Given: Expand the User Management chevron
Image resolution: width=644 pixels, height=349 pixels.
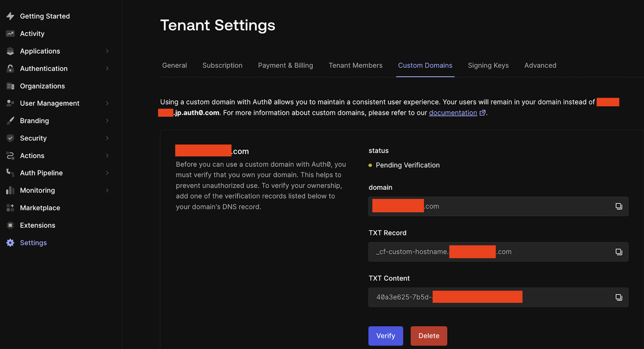Looking at the screenshot, I should [107, 103].
